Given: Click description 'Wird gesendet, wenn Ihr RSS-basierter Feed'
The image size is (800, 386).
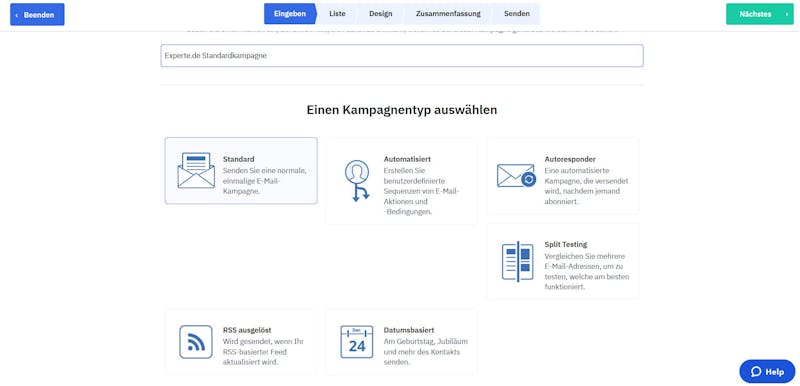Looking at the screenshot, I should coord(263,352).
